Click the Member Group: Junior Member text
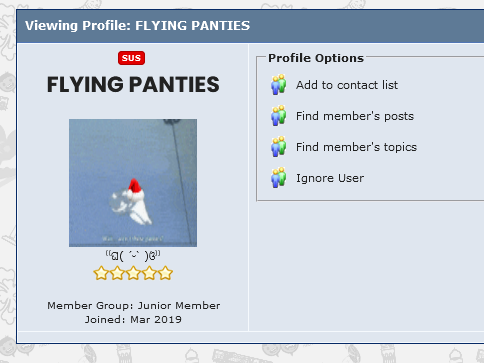This screenshot has height=363, width=484. point(133,305)
